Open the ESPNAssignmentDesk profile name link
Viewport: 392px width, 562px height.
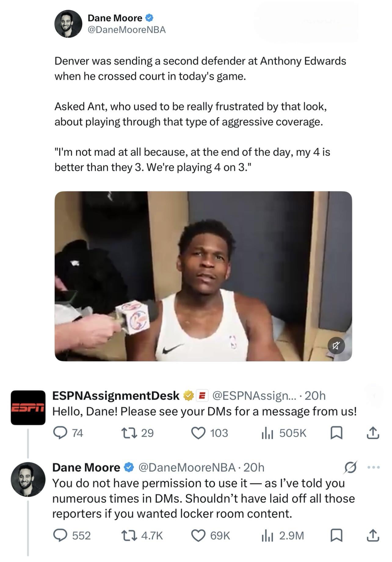[116, 395]
